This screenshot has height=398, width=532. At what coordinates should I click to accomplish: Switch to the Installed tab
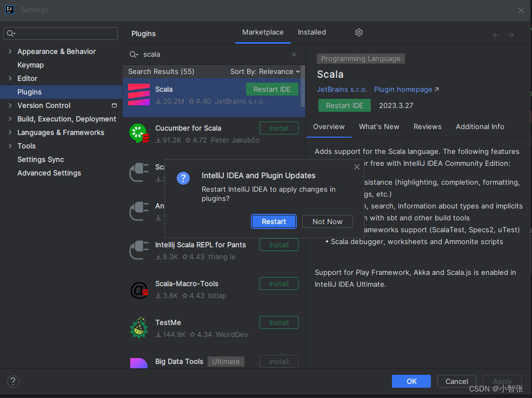(x=312, y=32)
